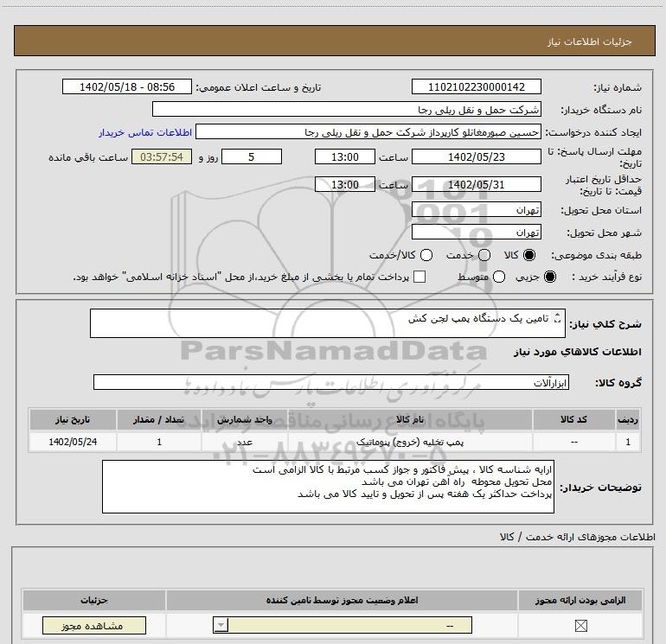Click the نام کالا column header
This screenshot has width=666, height=644.
click(410, 419)
